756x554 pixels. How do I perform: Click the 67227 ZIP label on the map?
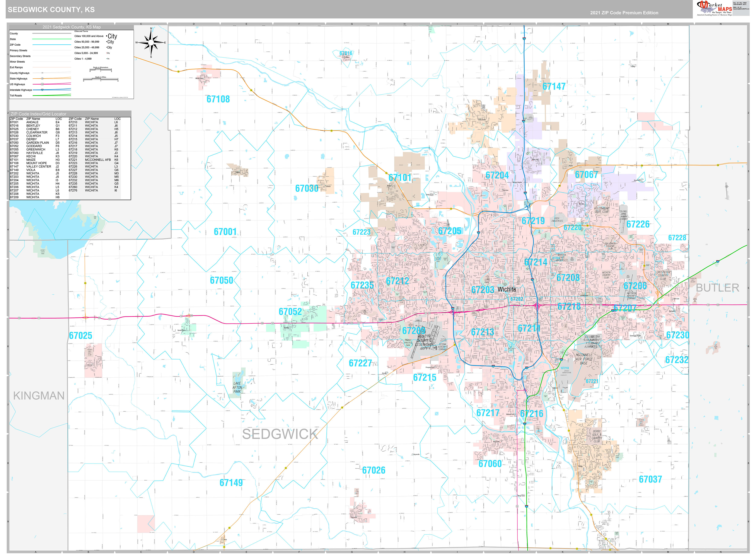[x=360, y=363]
